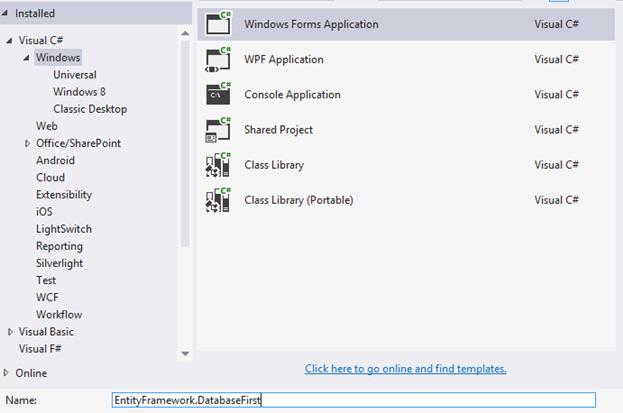
Task: Click the Class Library template icon
Action: point(218,165)
